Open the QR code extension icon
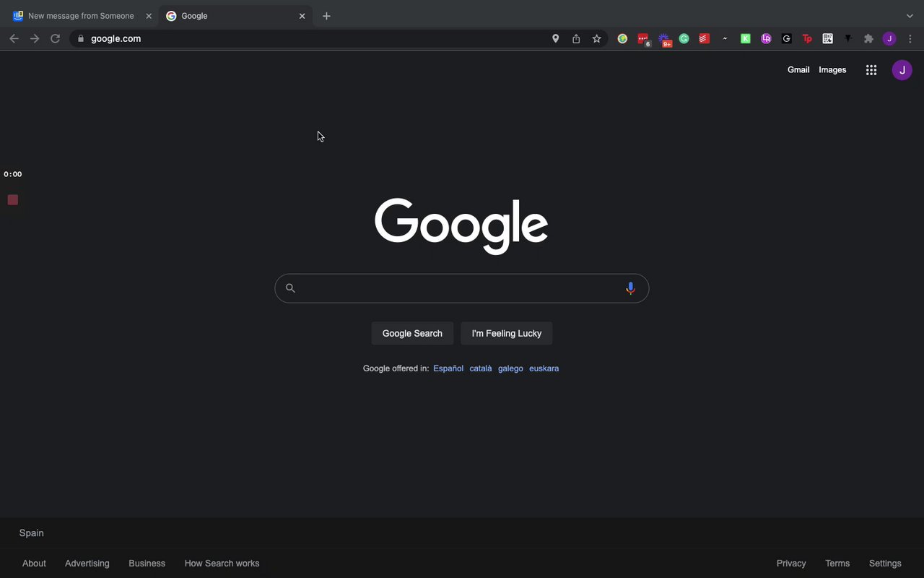 [828, 39]
